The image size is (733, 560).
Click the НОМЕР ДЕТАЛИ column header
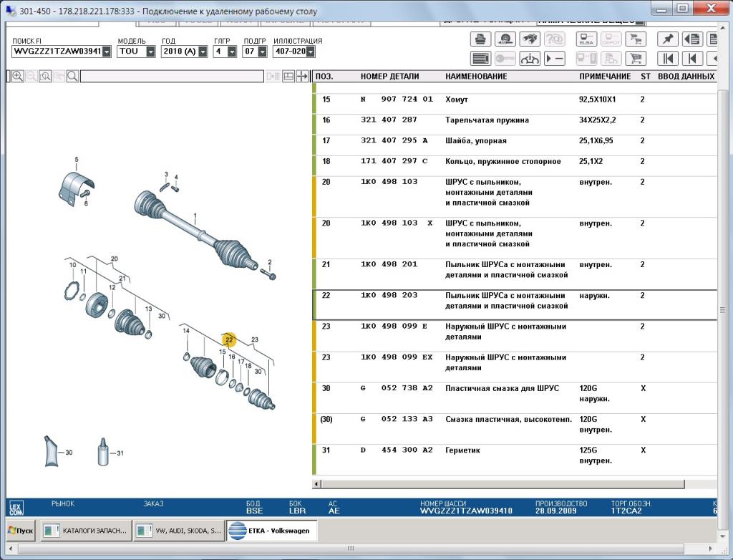pyautogui.click(x=389, y=76)
